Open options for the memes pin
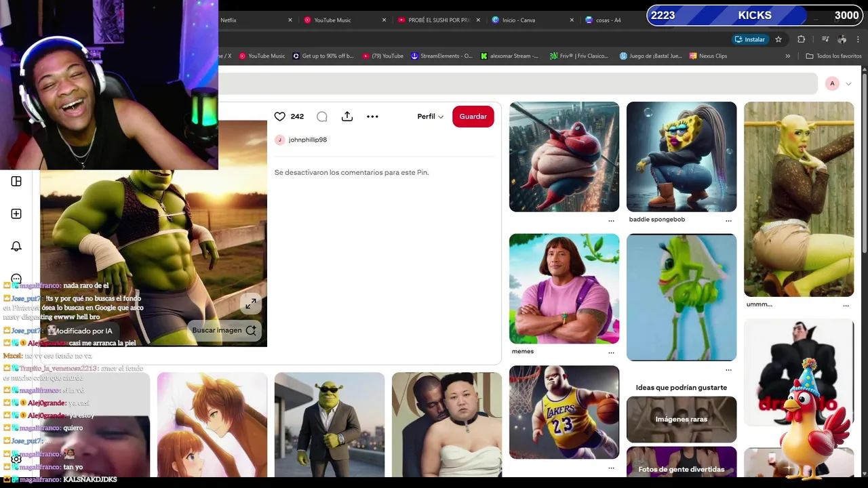868x488 pixels. tap(611, 352)
